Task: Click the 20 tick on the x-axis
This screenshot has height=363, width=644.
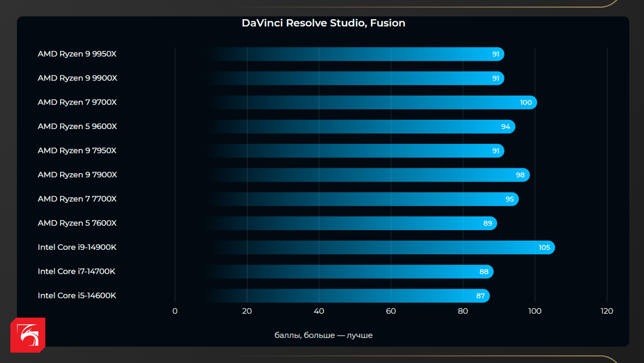Action: 247,311
